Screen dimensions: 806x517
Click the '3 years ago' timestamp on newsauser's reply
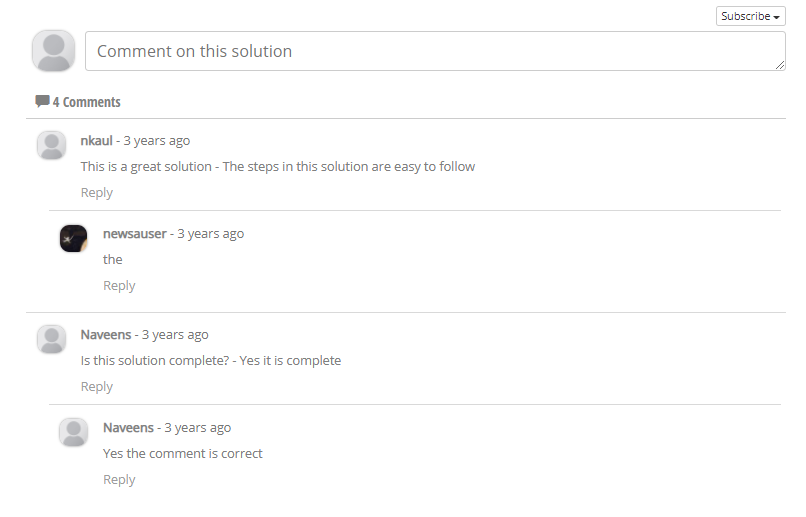coord(211,233)
